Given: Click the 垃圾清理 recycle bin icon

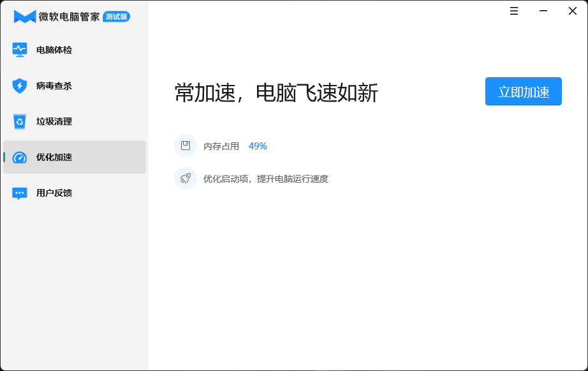Looking at the screenshot, I should [x=20, y=121].
